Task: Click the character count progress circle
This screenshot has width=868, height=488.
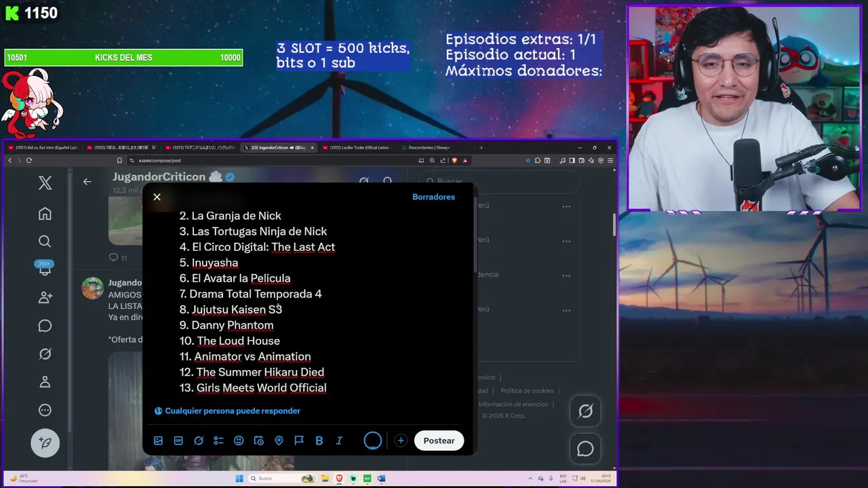Action: [x=373, y=441]
